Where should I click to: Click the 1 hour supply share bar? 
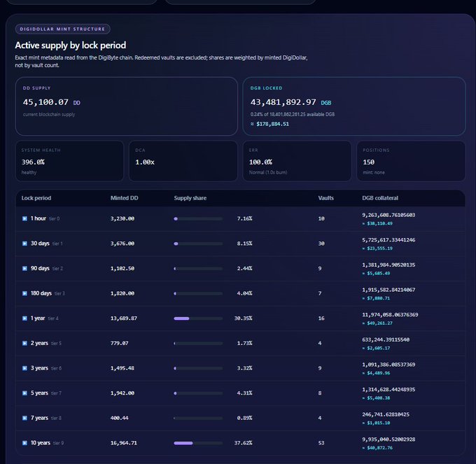point(198,219)
